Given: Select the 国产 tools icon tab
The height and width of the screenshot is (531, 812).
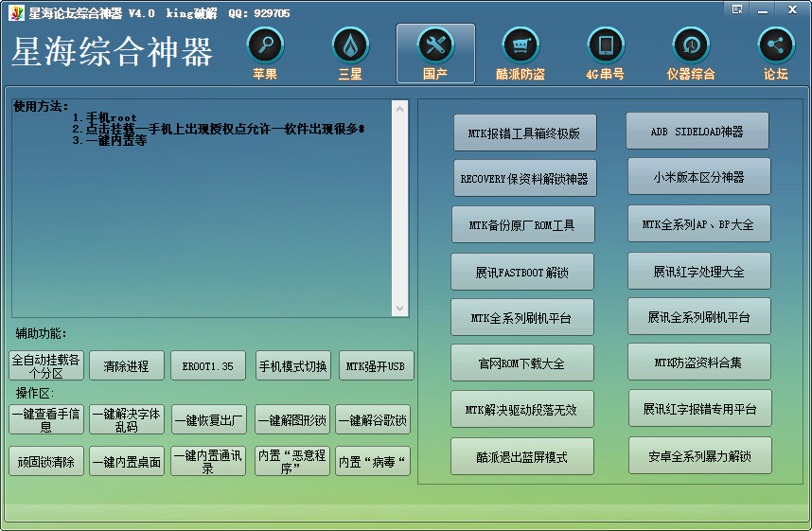Looking at the screenshot, I should [x=435, y=53].
